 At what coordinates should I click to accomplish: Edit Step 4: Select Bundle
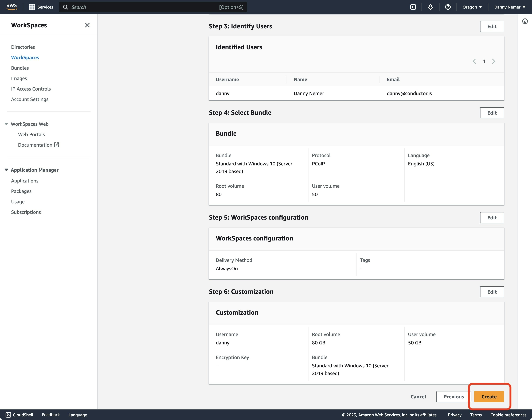pyautogui.click(x=492, y=113)
